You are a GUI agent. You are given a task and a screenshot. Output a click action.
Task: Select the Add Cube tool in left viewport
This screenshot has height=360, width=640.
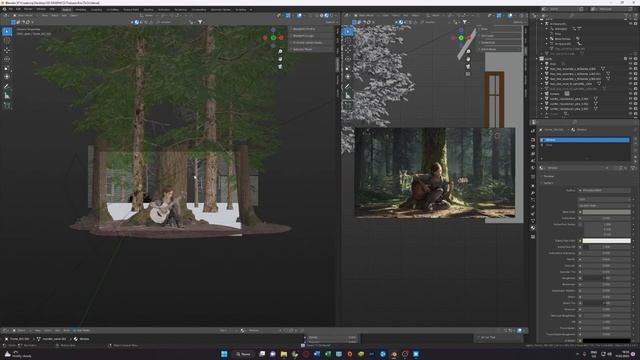pos(7,106)
